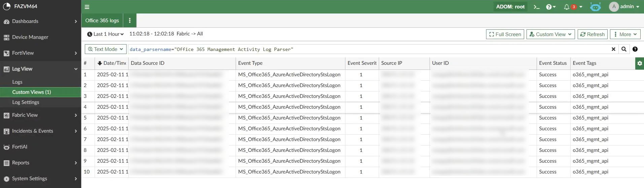Click the admin avatar icon
The height and width of the screenshot is (188, 644).
point(614,6)
